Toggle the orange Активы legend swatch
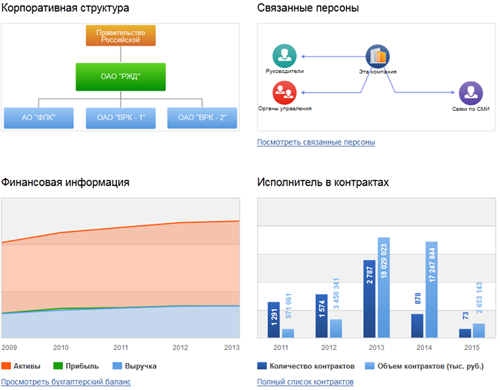This screenshot has height=390, width=500. 6,366
